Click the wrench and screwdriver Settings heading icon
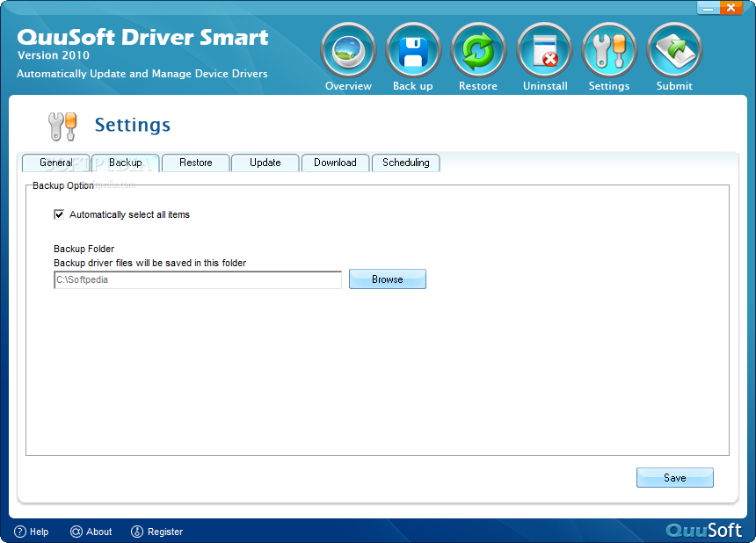Image resolution: width=756 pixels, height=543 pixels. [x=62, y=127]
